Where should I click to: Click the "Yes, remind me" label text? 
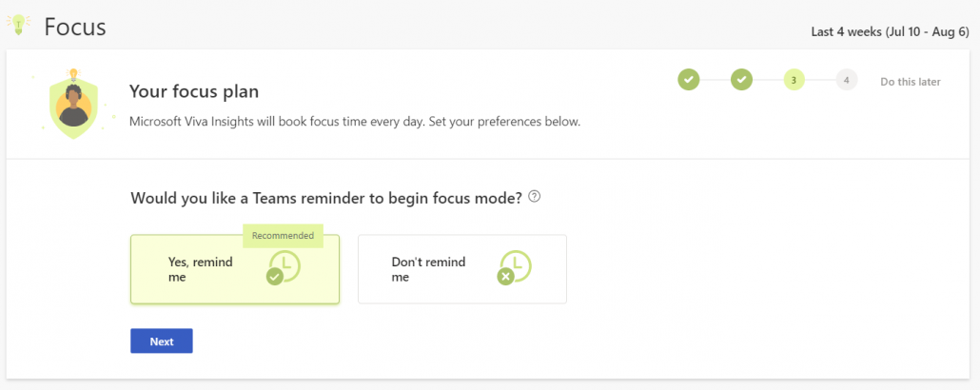click(200, 269)
